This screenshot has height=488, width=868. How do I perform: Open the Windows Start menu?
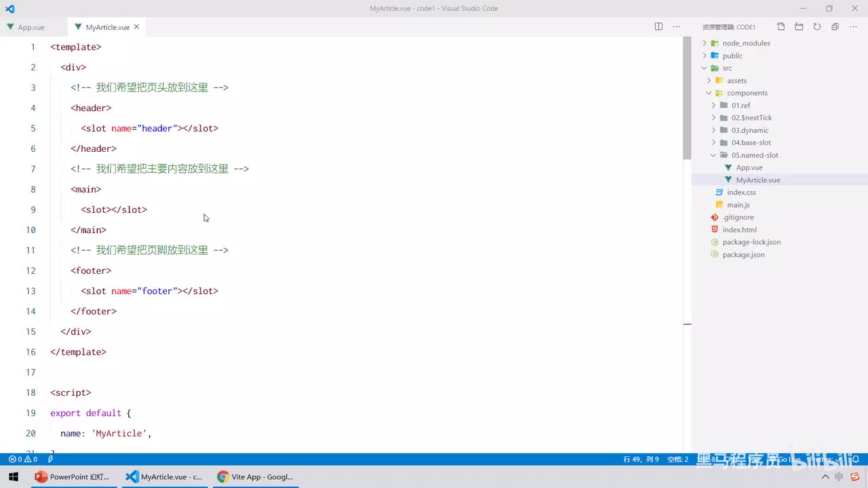[x=13, y=476]
